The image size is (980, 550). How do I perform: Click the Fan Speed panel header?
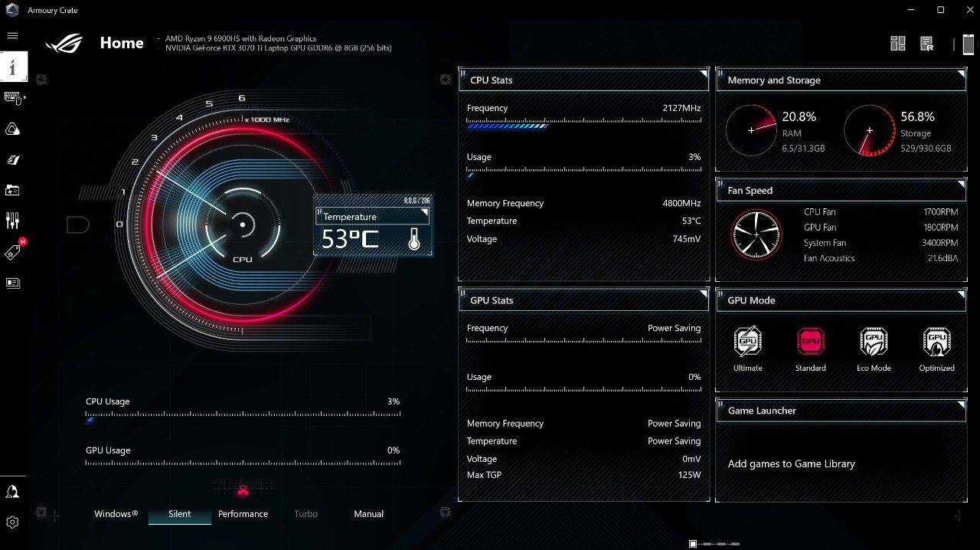click(841, 190)
